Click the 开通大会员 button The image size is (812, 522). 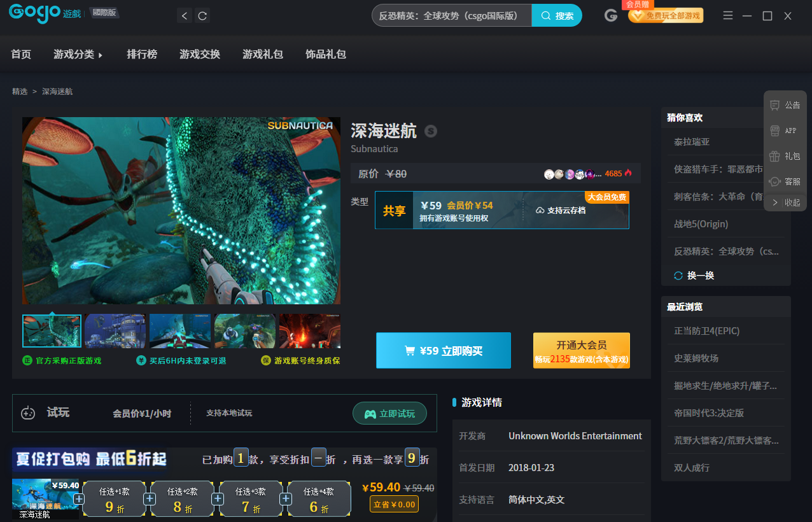[x=582, y=350]
